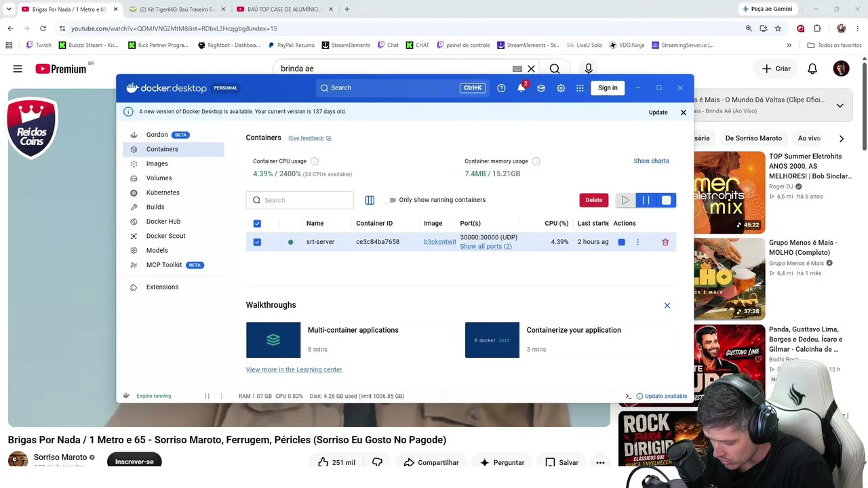
Task: Reload the page in Chrome
Action: point(43,28)
